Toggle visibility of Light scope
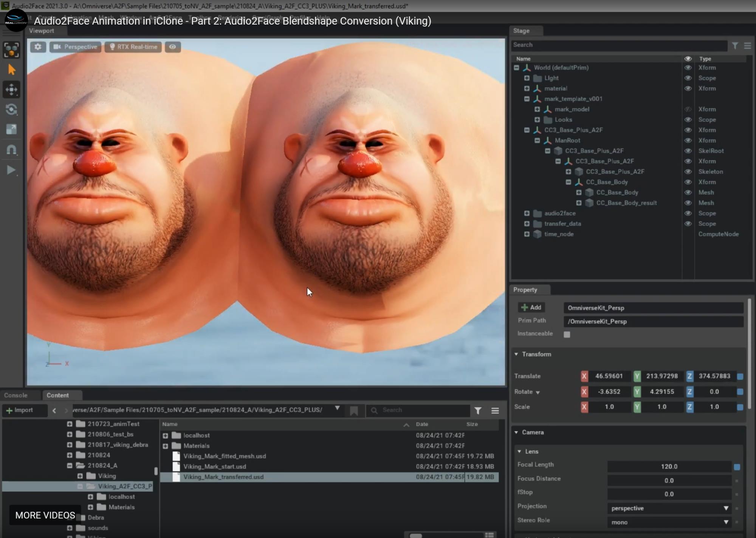 tap(688, 78)
